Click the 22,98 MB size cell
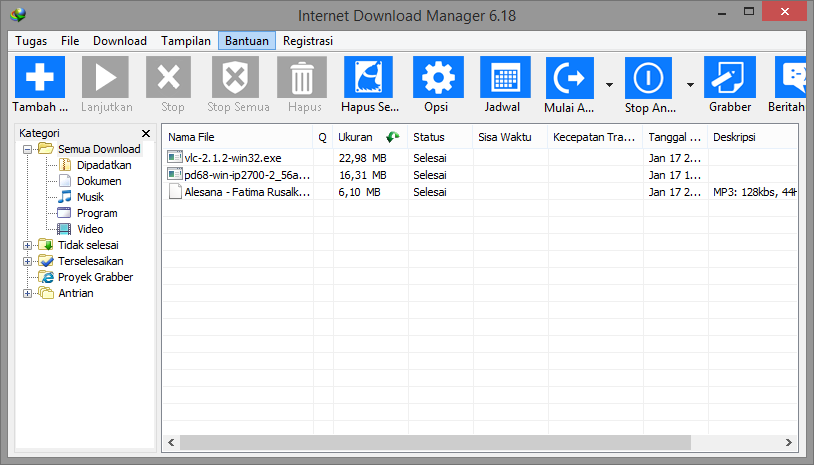 (362, 158)
